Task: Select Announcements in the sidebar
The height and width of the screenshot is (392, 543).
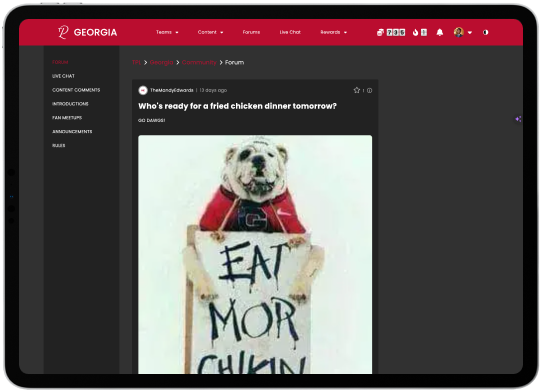Action: click(72, 132)
